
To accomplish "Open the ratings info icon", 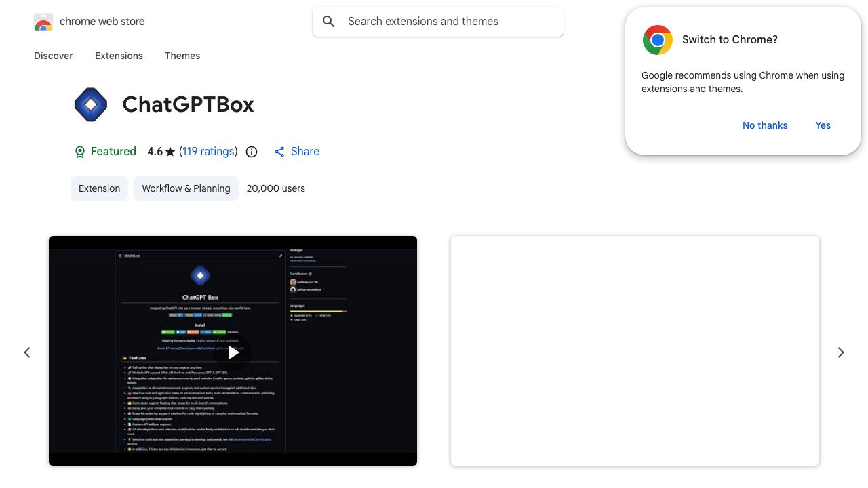I will coord(252,152).
